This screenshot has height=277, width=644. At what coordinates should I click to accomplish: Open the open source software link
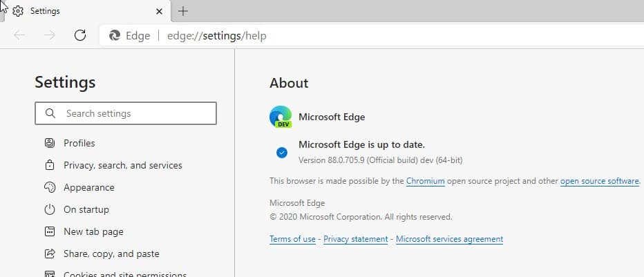pos(599,181)
